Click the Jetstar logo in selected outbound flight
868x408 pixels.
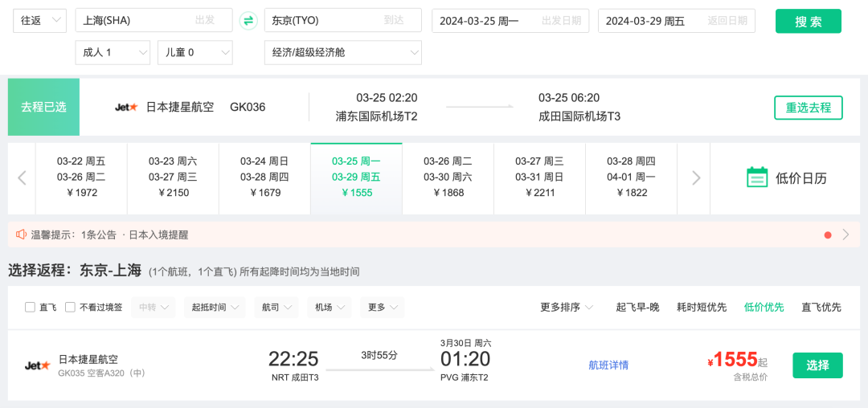(x=126, y=107)
